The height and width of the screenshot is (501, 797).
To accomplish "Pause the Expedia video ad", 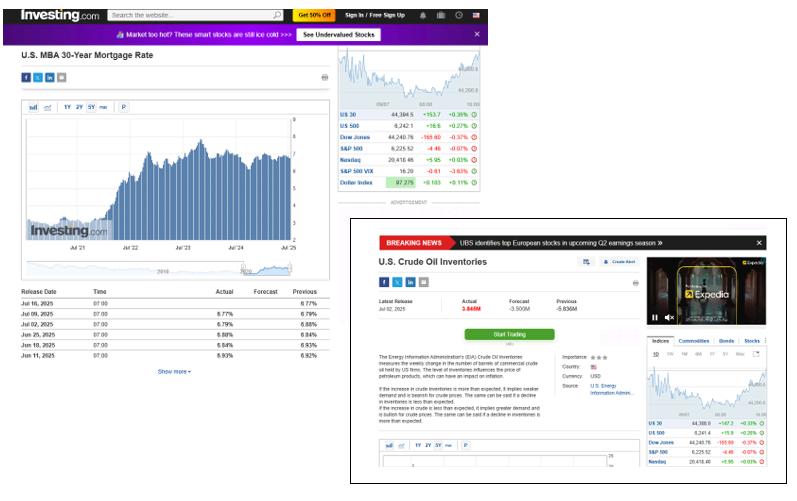I will 655,318.
